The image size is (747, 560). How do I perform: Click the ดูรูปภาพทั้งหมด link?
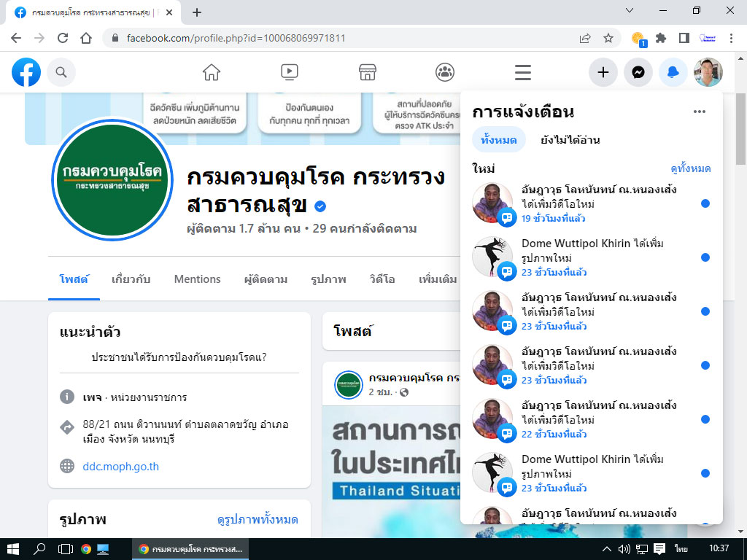(x=258, y=519)
